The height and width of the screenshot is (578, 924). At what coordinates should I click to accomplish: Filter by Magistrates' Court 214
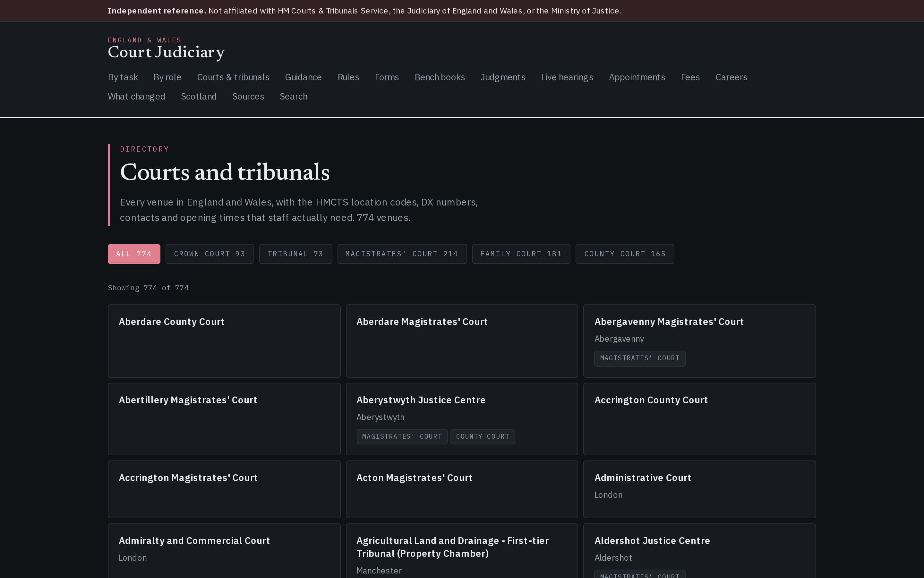click(402, 254)
